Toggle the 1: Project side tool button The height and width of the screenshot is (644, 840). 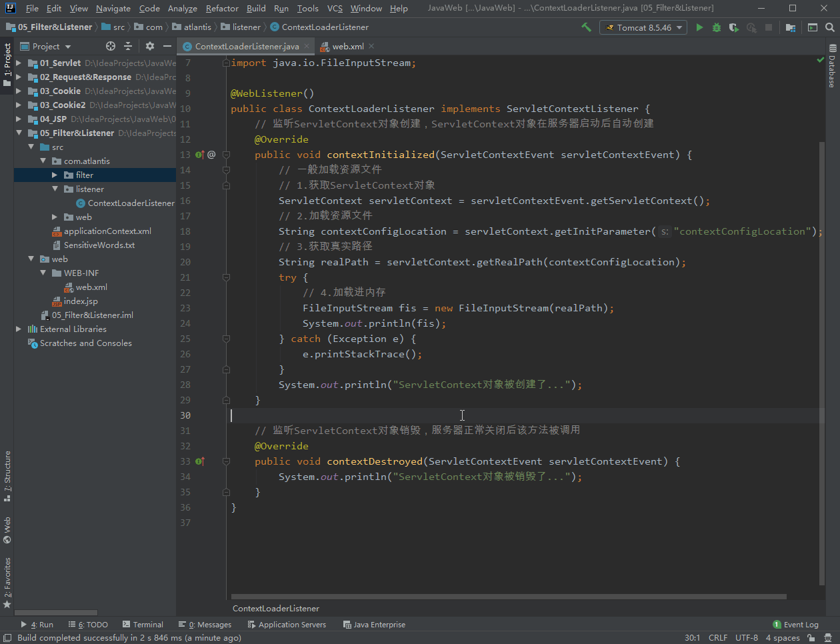tap(7, 65)
